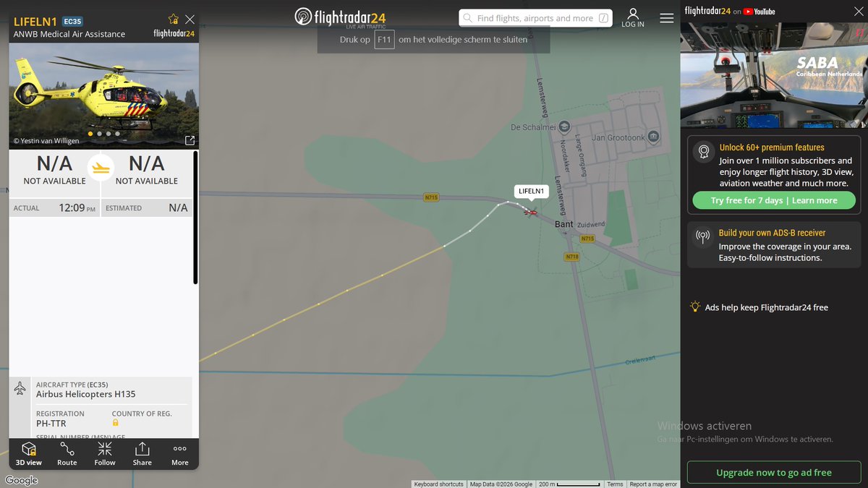868x488 pixels.
Task: Click the lightbulb Ads help icon
Action: click(695, 307)
